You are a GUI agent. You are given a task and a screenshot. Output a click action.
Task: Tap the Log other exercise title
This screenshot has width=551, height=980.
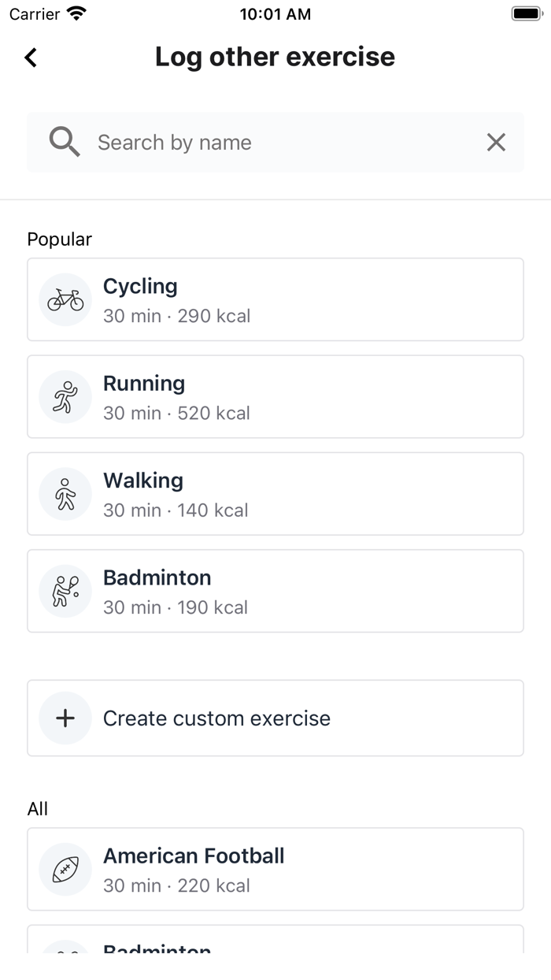click(275, 57)
